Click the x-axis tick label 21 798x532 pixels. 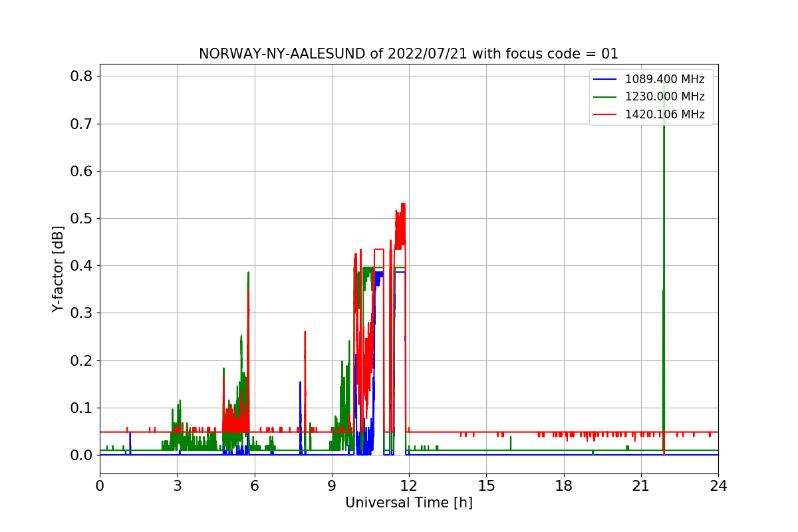point(641,485)
